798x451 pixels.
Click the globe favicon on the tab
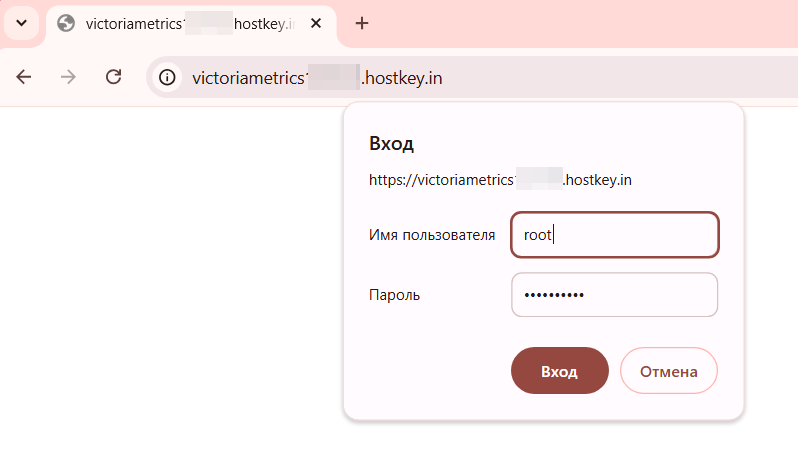[x=66, y=23]
